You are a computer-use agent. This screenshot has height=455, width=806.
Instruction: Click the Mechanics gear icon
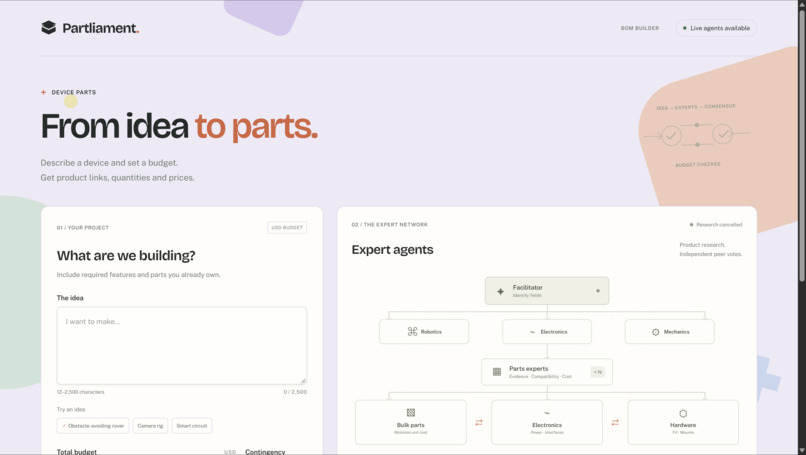click(655, 332)
